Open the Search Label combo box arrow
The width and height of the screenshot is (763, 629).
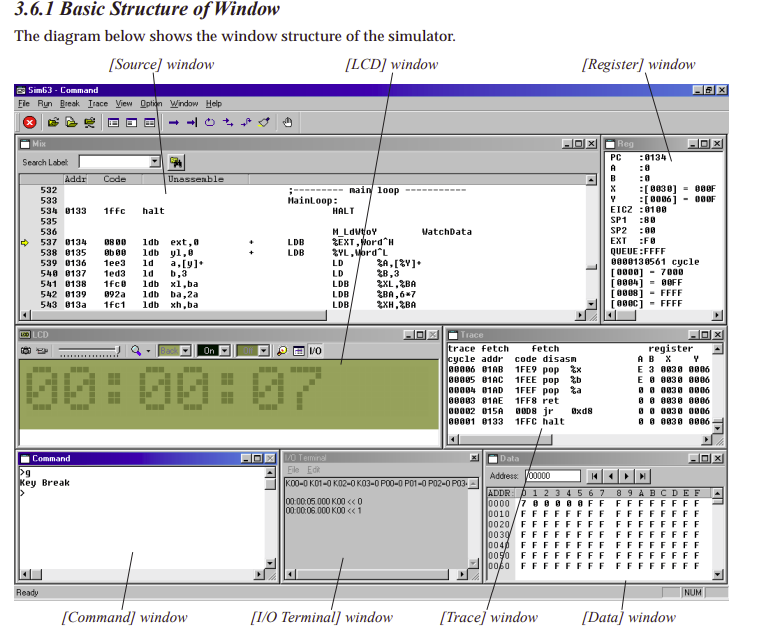[x=155, y=162]
